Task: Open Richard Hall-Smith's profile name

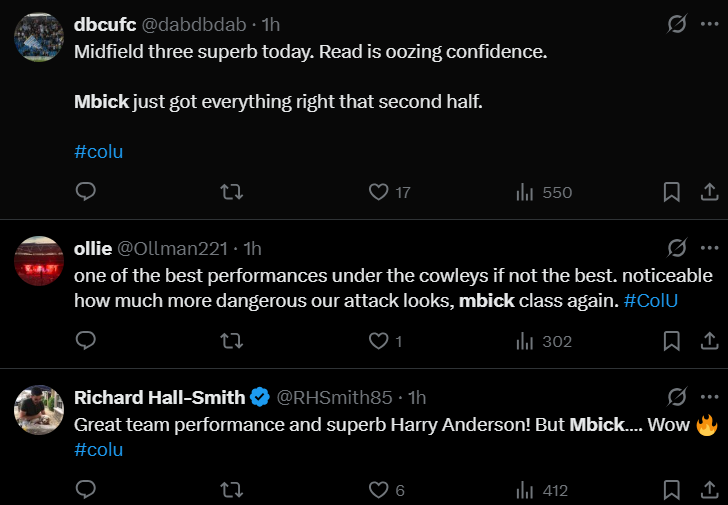Action: pyautogui.click(x=160, y=397)
